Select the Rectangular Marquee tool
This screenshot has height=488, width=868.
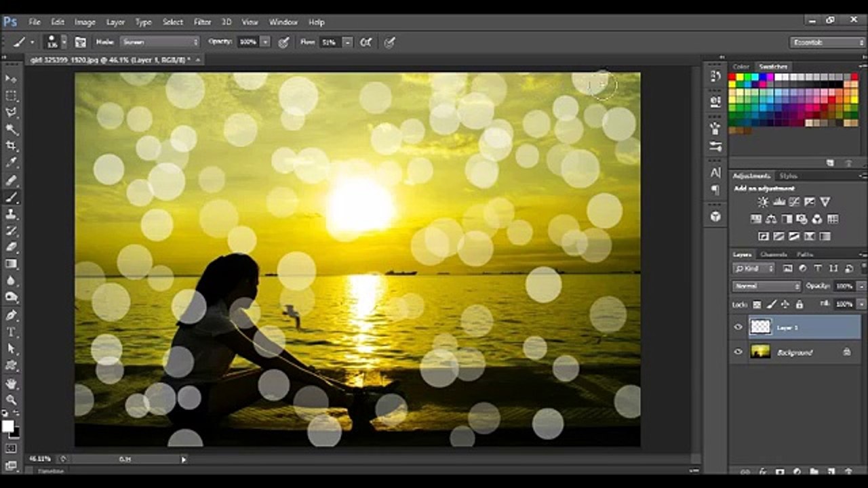(12, 96)
